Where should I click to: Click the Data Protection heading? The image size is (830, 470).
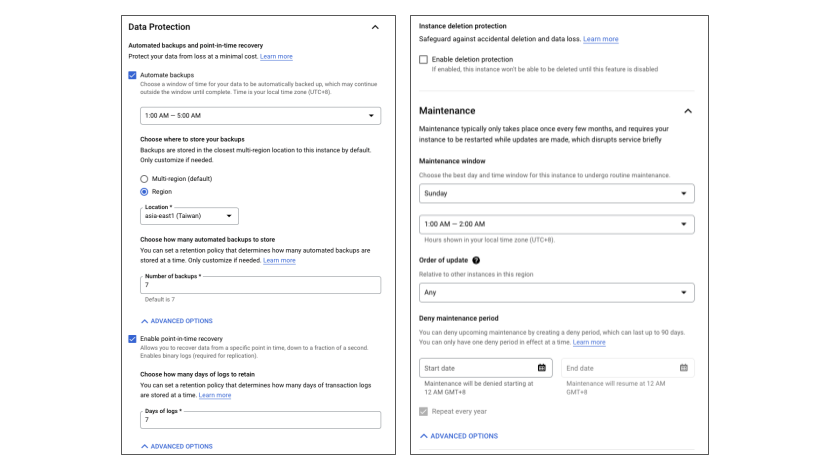click(x=159, y=27)
